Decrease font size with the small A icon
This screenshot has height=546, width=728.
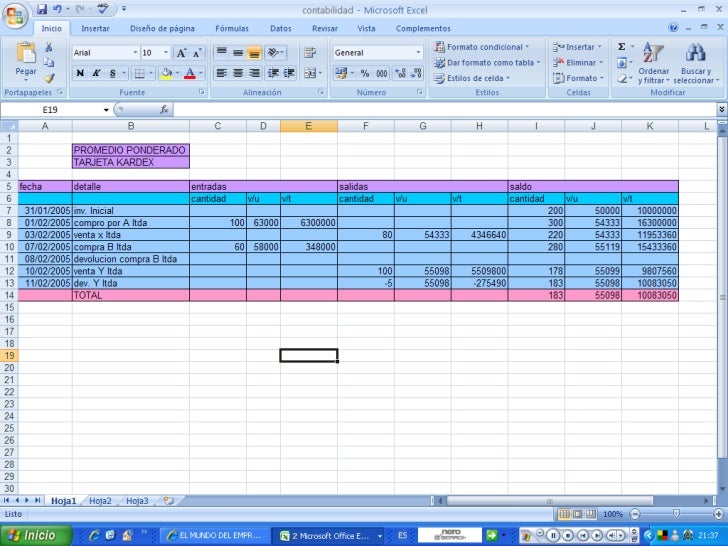pyautogui.click(x=197, y=53)
